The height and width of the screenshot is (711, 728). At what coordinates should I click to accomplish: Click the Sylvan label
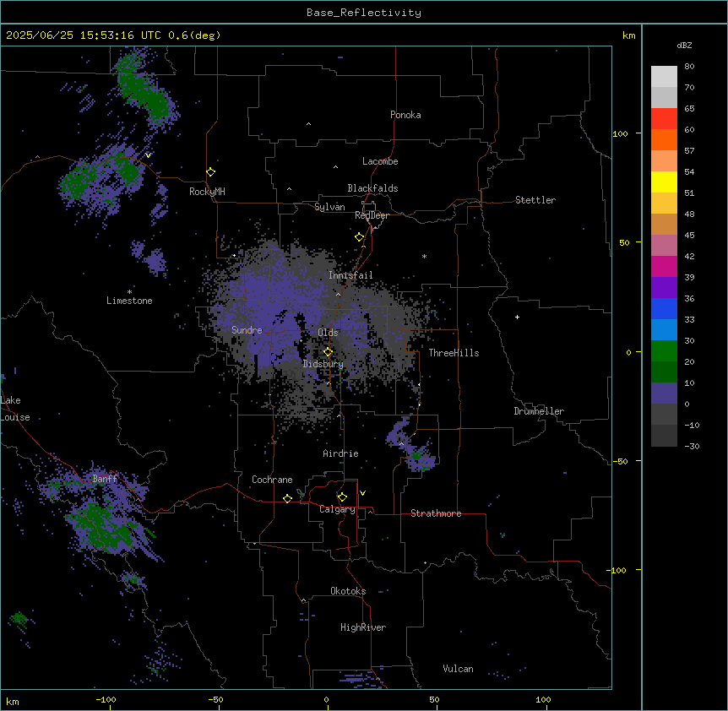329,207
